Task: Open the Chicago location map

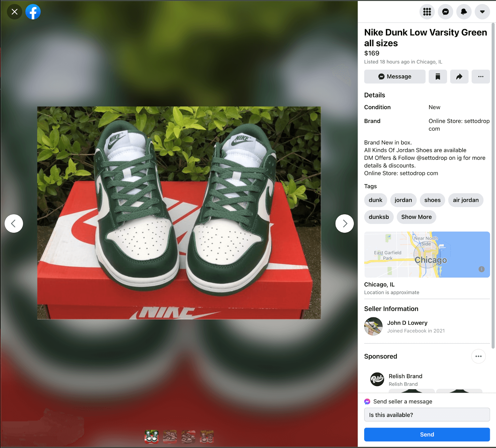Action: [427, 255]
